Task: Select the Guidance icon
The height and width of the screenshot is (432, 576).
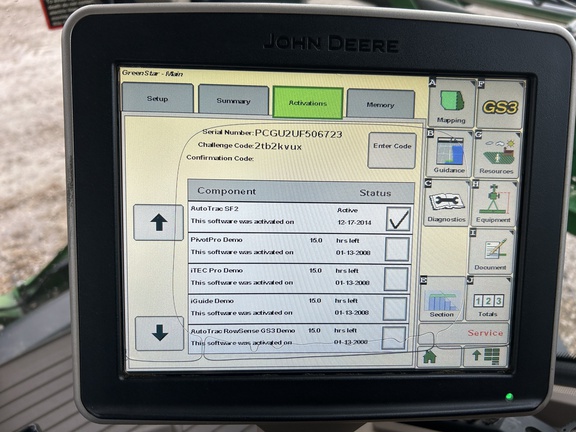Action: pyautogui.click(x=449, y=154)
